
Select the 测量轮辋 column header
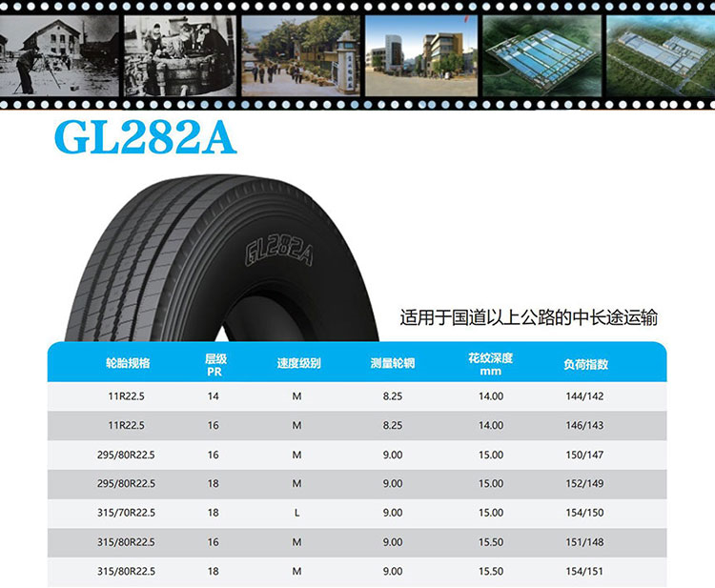tap(393, 364)
